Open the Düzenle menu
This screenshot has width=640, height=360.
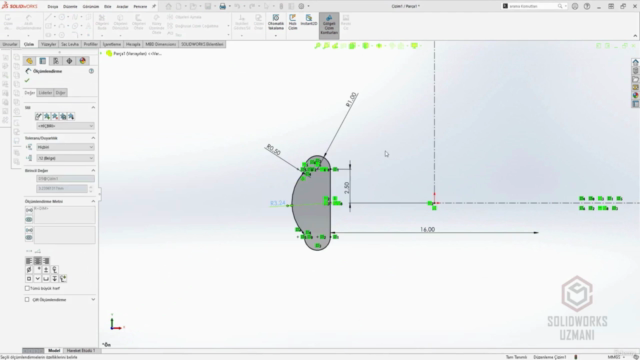(x=70, y=7)
